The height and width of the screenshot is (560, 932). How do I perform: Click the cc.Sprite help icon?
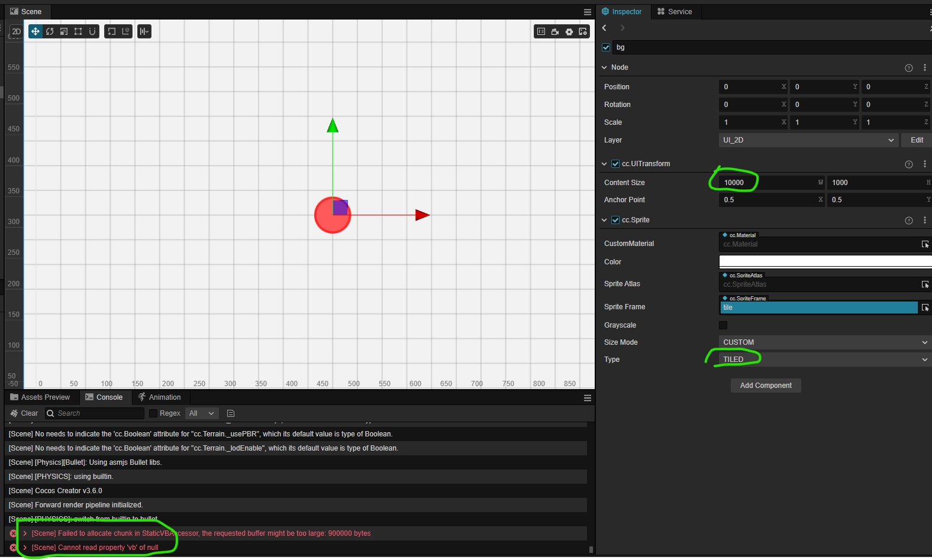909,221
